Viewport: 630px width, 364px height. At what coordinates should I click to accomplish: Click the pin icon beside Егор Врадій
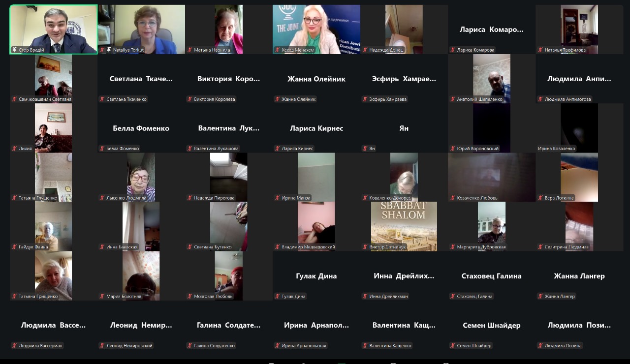(x=15, y=50)
